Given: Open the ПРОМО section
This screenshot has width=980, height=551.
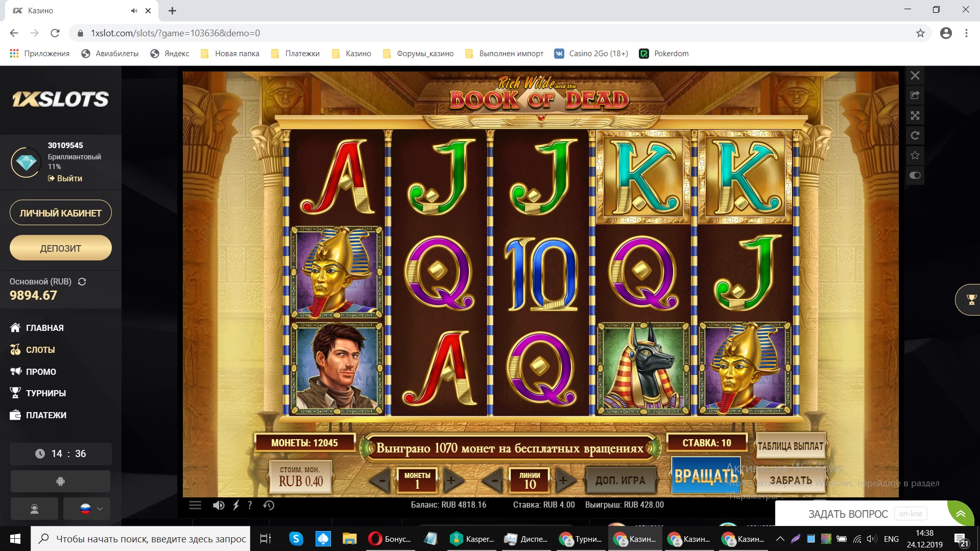Looking at the screenshot, I should pyautogui.click(x=33, y=372).
